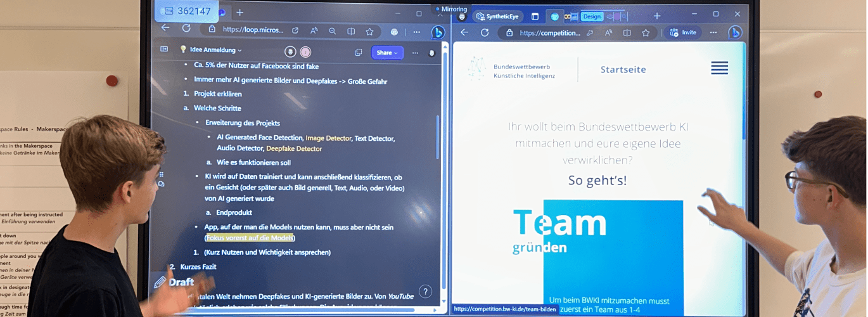Viewport: 868px width, 317px height.
Task: Go back in the right browser window
Action: pos(464,32)
